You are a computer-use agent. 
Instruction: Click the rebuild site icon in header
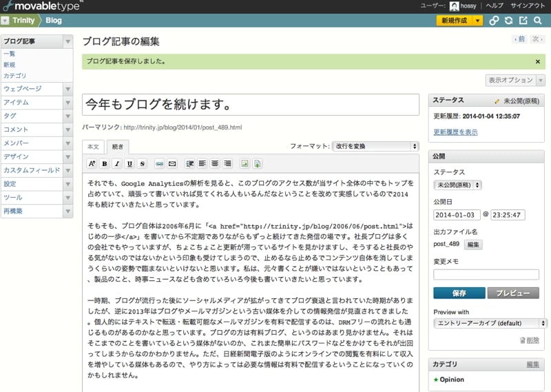point(508,21)
